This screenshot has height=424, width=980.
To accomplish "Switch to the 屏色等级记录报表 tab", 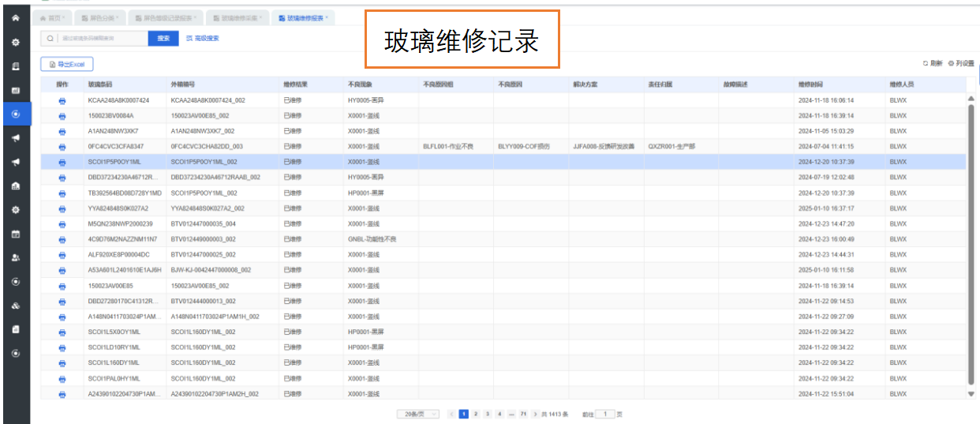I will point(164,17).
